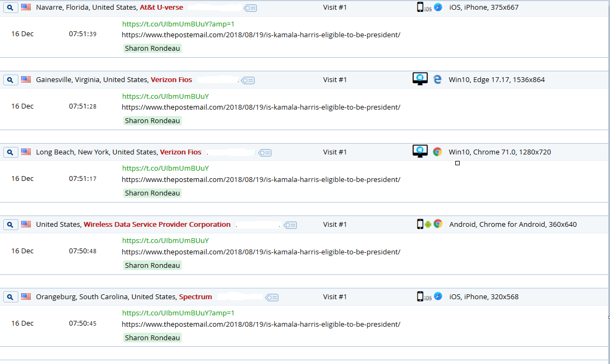Image resolution: width=610 pixels, height=364 pixels.
Task: Click the tag label icon on Navarre row
Action: click(x=250, y=8)
